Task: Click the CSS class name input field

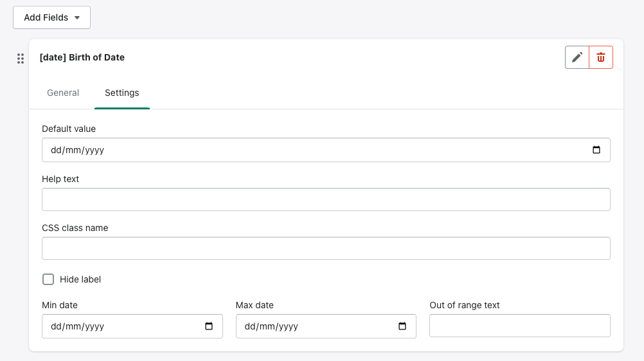Action: (326, 248)
